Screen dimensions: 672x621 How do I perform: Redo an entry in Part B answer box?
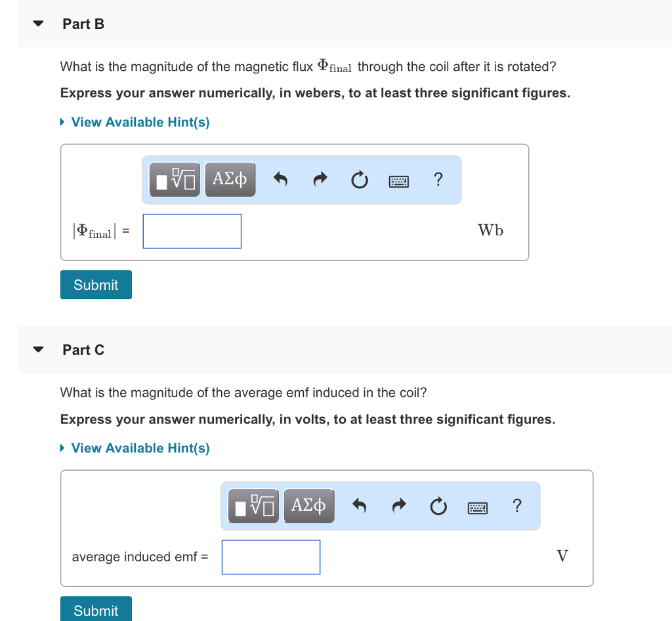(x=320, y=178)
